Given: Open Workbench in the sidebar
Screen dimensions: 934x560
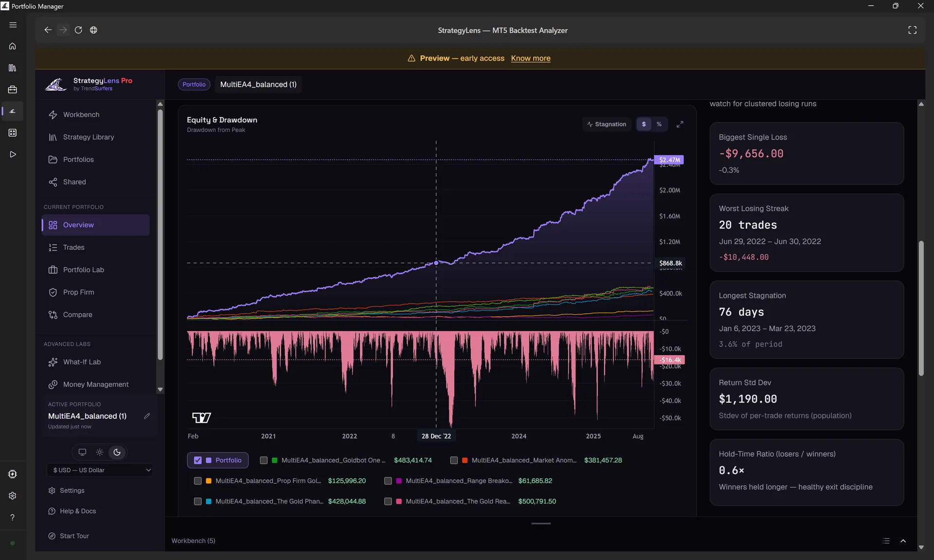Looking at the screenshot, I should [x=96, y=114].
